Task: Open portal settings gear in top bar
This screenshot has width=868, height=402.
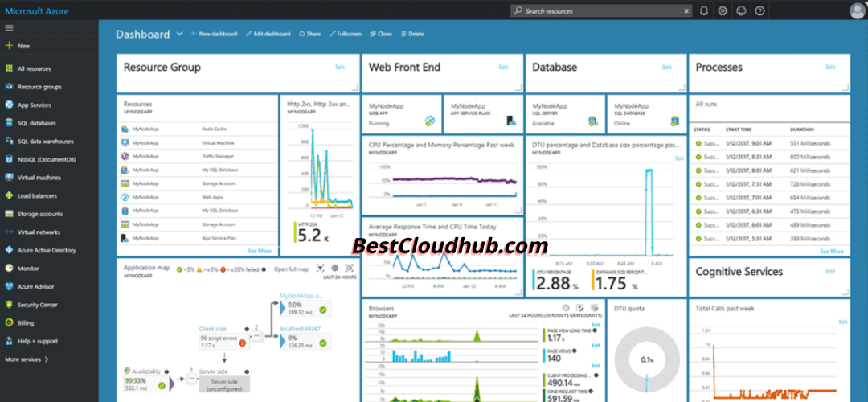Action: [723, 10]
